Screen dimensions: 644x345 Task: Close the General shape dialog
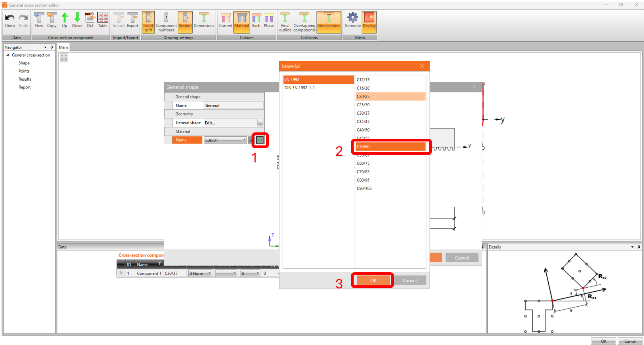(x=474, y=87)
